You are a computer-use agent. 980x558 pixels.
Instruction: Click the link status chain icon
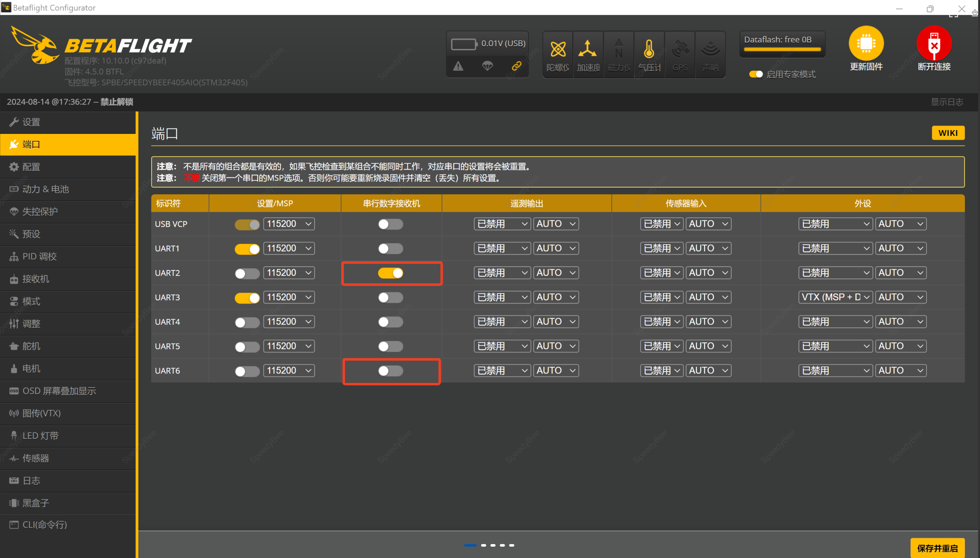516,66
